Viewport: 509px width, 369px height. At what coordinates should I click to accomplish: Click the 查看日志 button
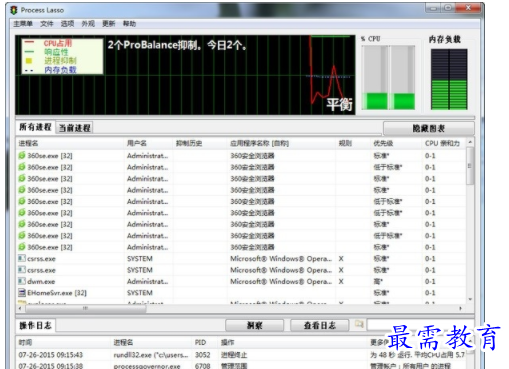[320, 325]
